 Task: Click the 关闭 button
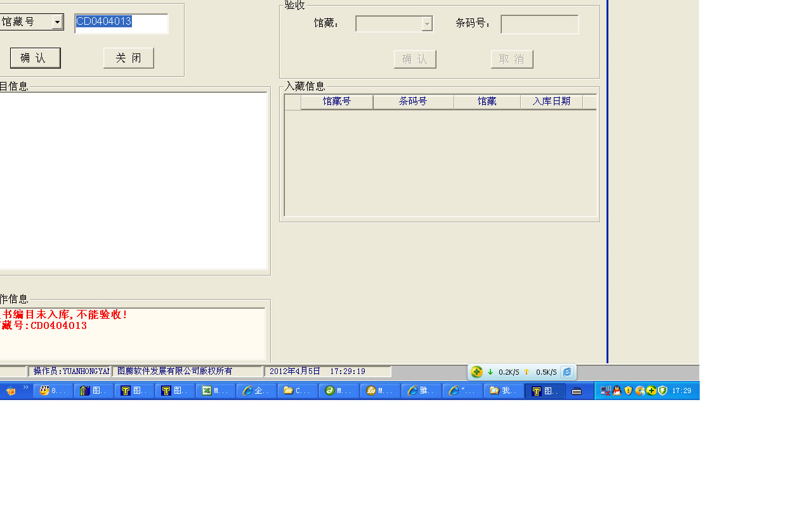coord(129,58)
